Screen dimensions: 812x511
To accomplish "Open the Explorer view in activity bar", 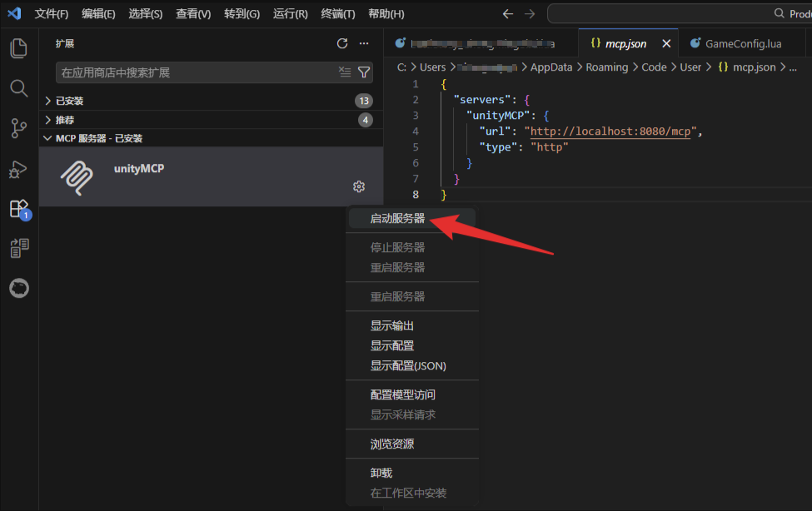I will click(x=18, y=48).
